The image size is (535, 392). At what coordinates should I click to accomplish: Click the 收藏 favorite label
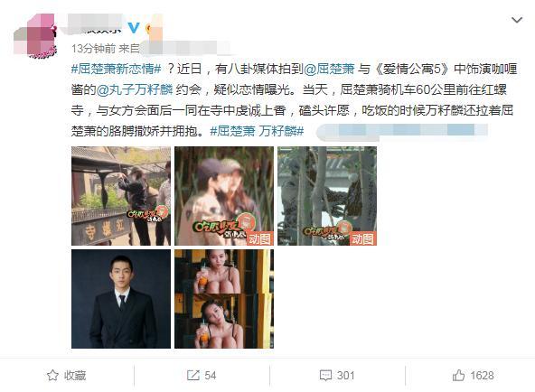click(75, 376)
